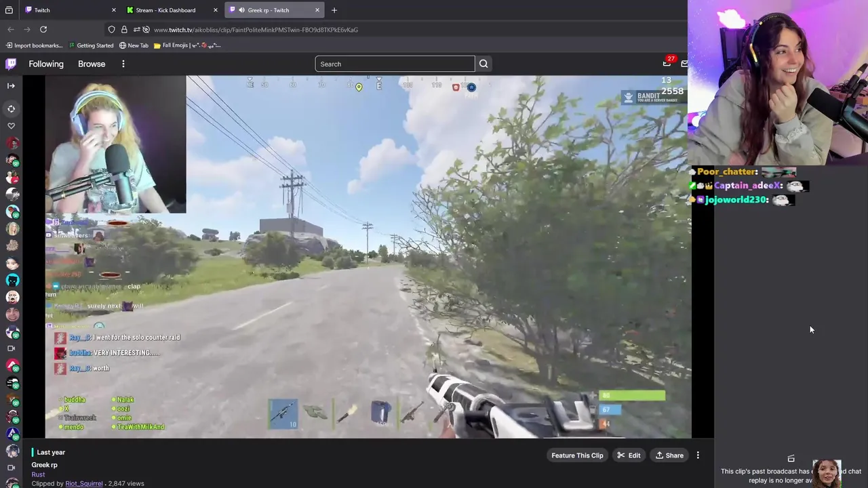Click the recommended icon above the heart
The width and height of the screenshot is (868, 488).
11,108
